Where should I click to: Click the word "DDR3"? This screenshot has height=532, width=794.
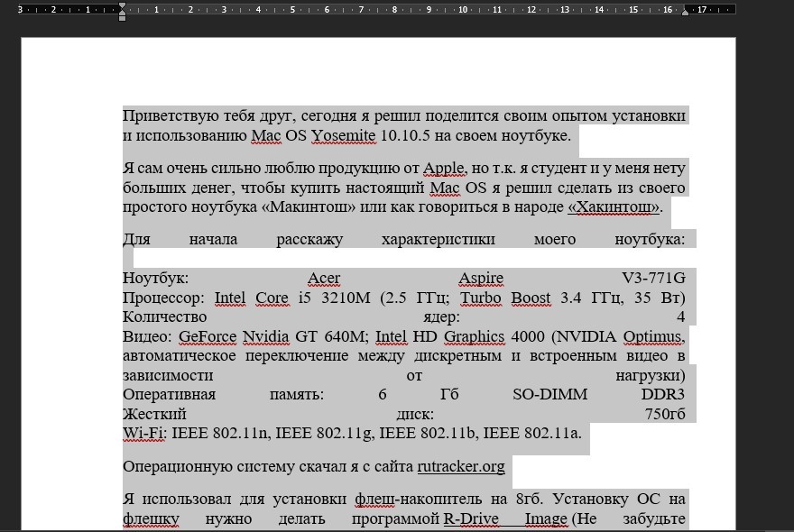(x=663, y=394)
